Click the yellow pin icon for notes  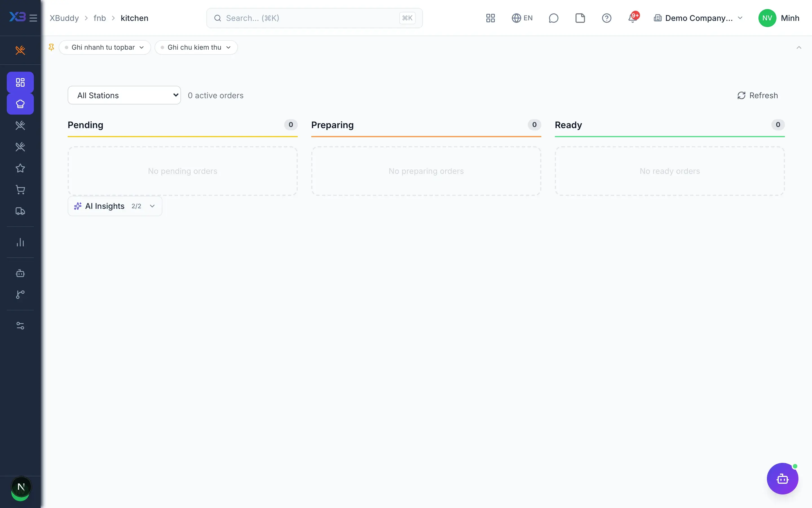51,47
